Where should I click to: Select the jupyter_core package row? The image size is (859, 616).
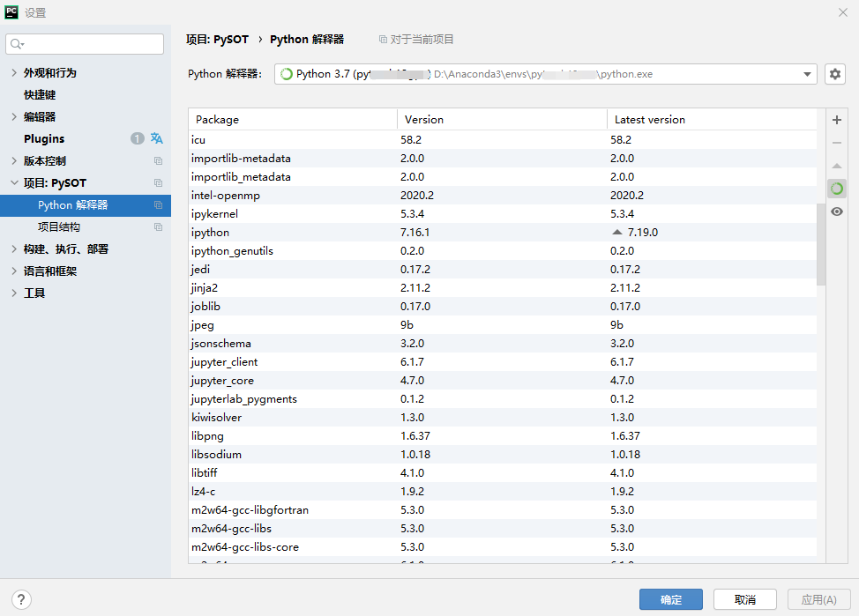point(503,381)
